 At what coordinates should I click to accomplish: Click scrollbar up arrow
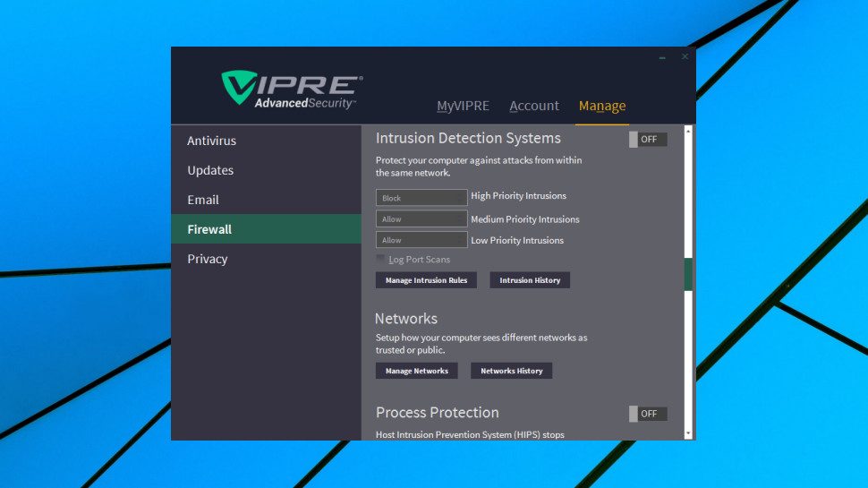(688, 131)
